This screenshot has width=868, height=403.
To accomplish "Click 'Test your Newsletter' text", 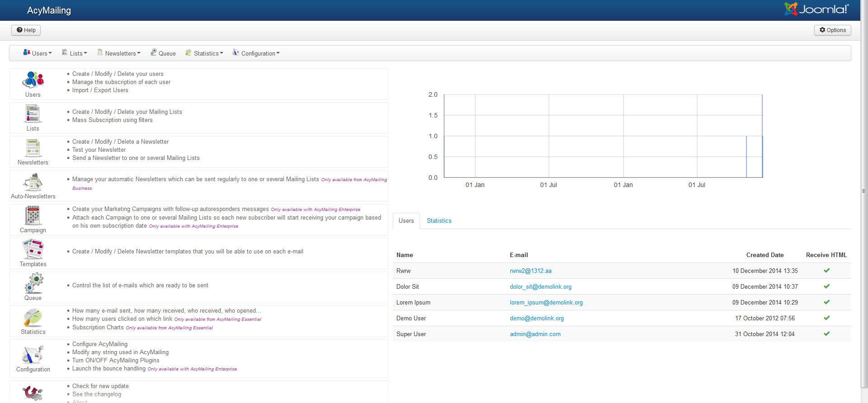I will 99,150.
